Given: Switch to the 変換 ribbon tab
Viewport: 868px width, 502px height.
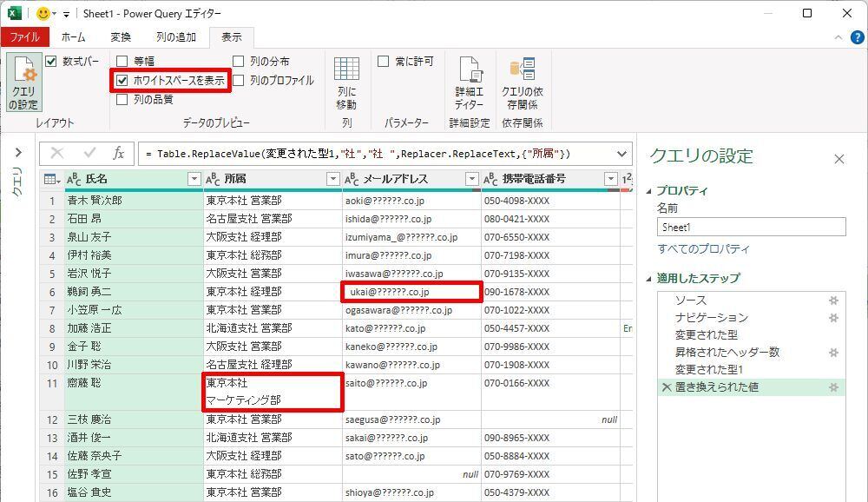Looking at the screenshot, I should [121, 37].
